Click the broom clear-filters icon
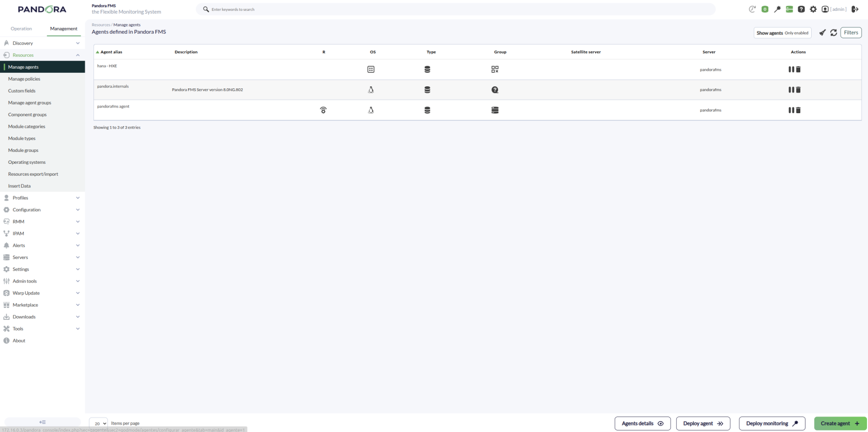The width and height of the screenshot is (868, 432). pyautogui.click(x=823, y=33)
